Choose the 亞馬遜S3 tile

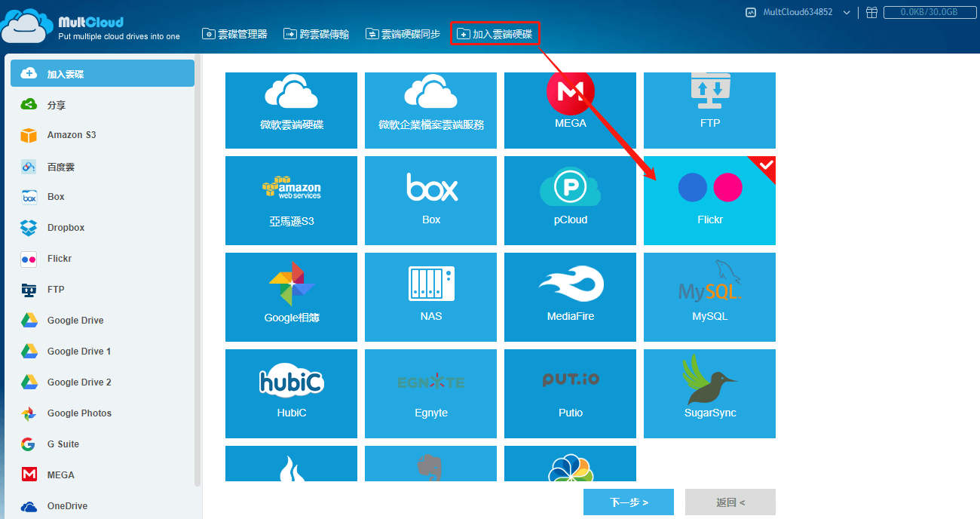(x=291, y=201)
